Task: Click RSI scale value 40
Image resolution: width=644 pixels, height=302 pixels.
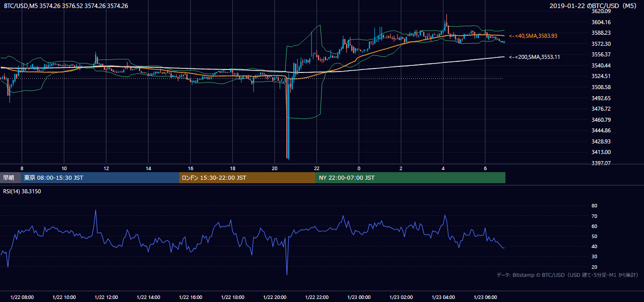Action: coord(594,246)
